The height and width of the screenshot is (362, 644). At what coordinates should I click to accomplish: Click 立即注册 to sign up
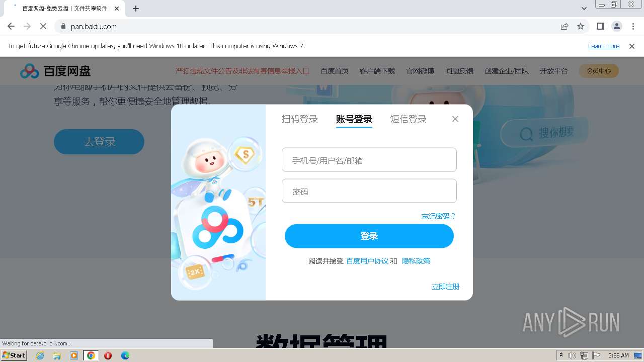coord(445,287)
